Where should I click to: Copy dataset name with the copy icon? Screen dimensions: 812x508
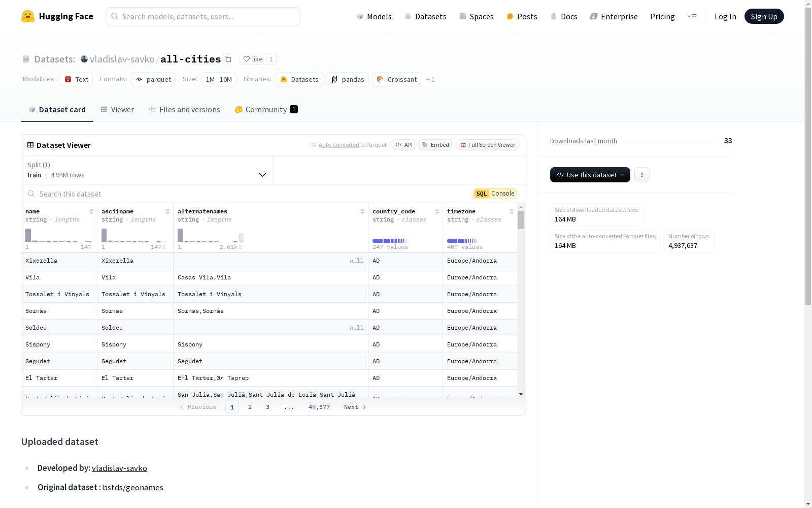(x=228, y=59)
